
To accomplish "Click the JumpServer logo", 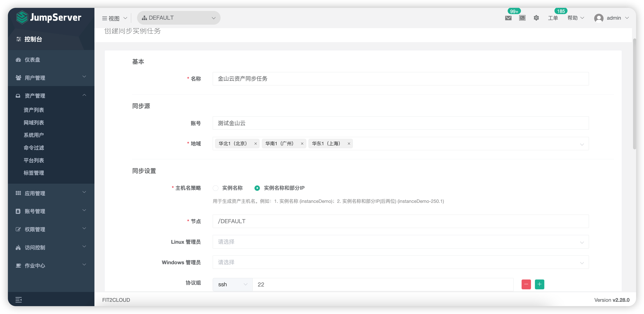I will [49, 17].
